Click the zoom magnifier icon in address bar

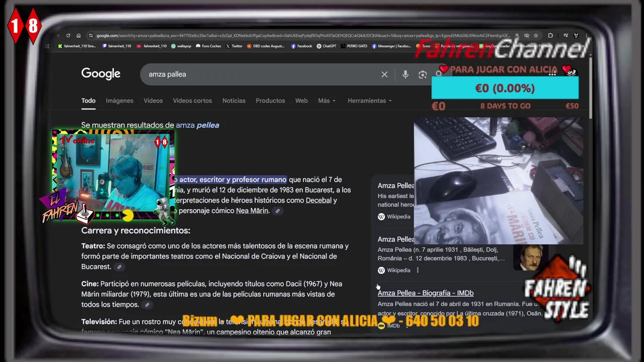click(517, 36)
